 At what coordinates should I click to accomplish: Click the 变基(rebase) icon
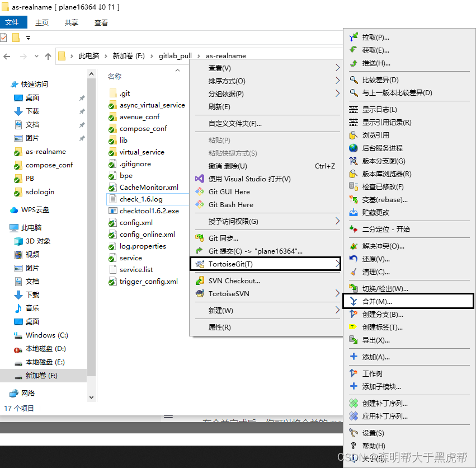(x=354, y=200)
